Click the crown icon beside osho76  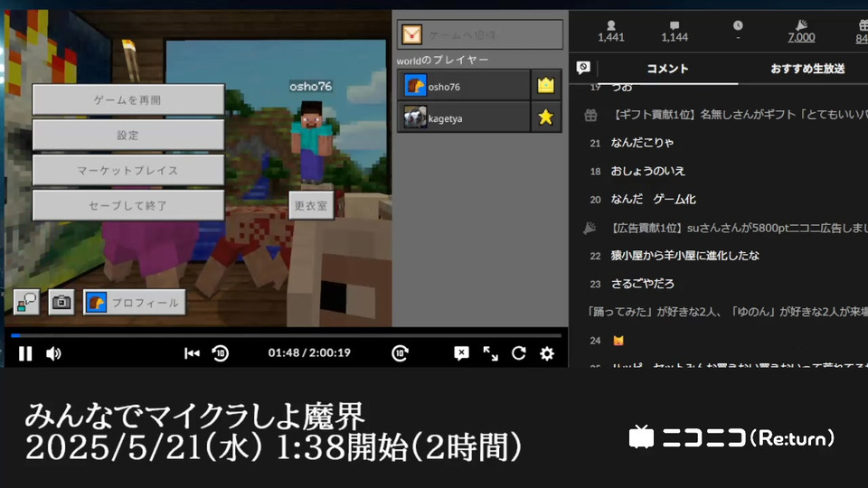[x=546, y=86]
